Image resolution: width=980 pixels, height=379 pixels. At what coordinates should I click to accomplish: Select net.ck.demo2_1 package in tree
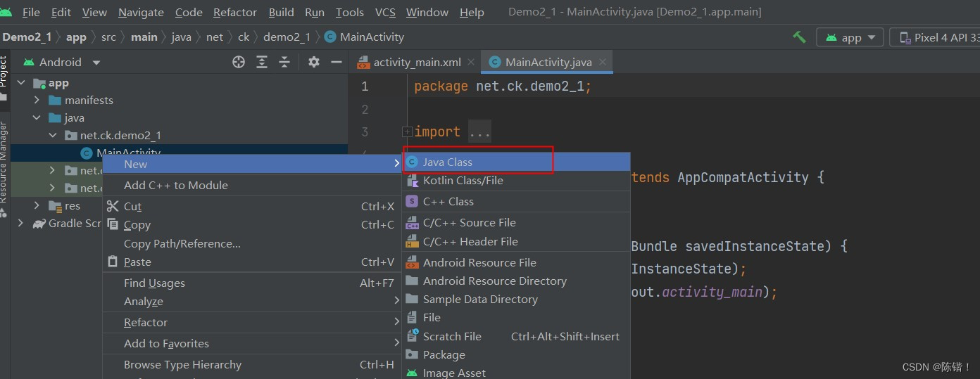(120, 136)
